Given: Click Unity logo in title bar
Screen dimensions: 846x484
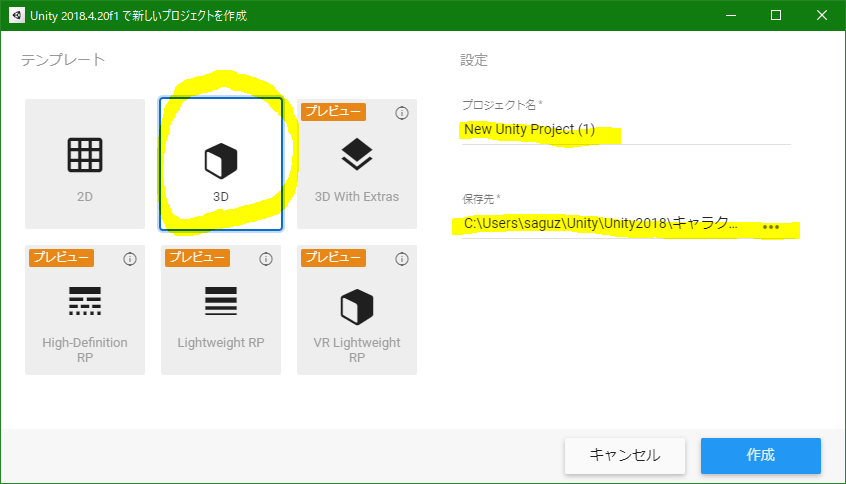Looking at the screenshot, I should click(17, 15).
